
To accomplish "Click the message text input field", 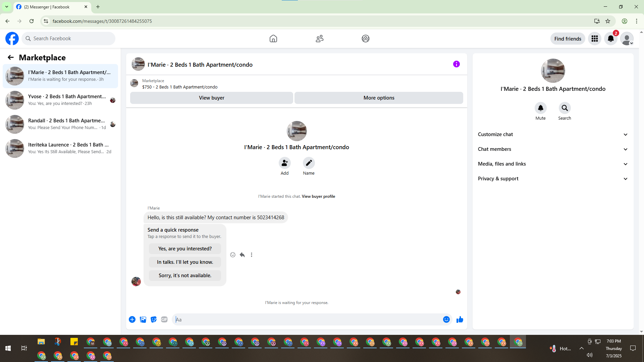I will click(307, 319).
